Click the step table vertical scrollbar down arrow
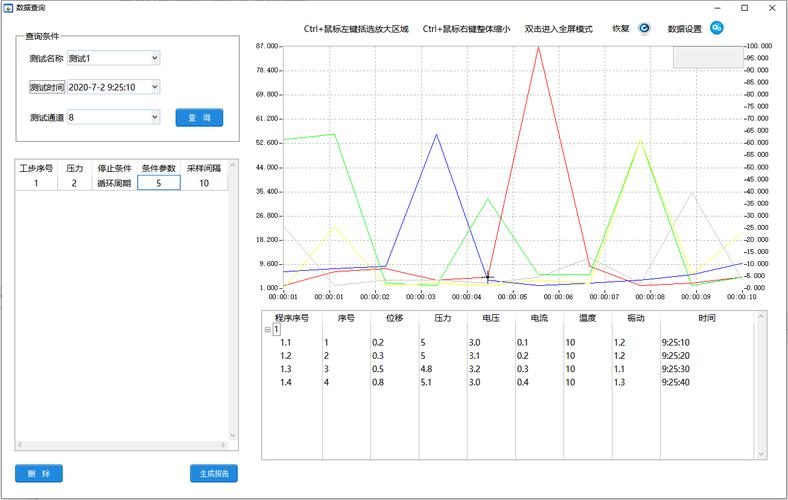This screenshot has height=500, width=788. (x=232, y=436)
